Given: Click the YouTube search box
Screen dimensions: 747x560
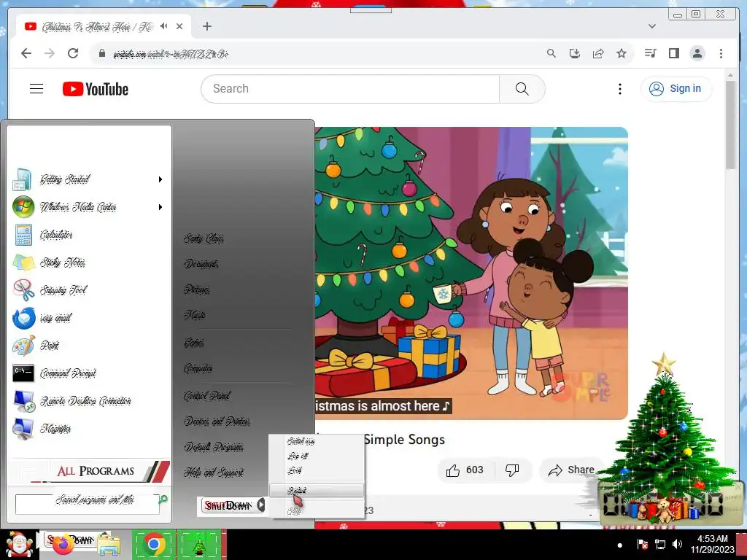Looking at the screenshot, I should pyautogui.click(x=350, y=88).
